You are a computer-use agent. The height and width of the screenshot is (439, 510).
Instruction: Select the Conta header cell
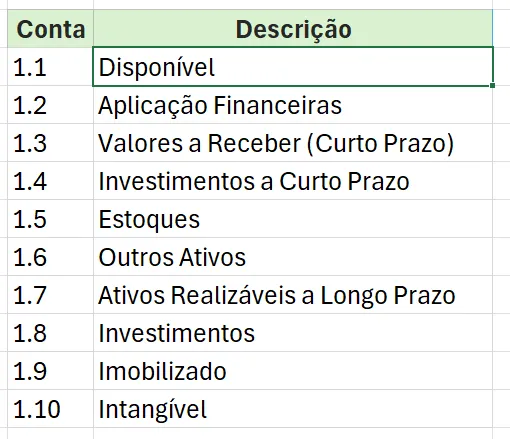50,29
